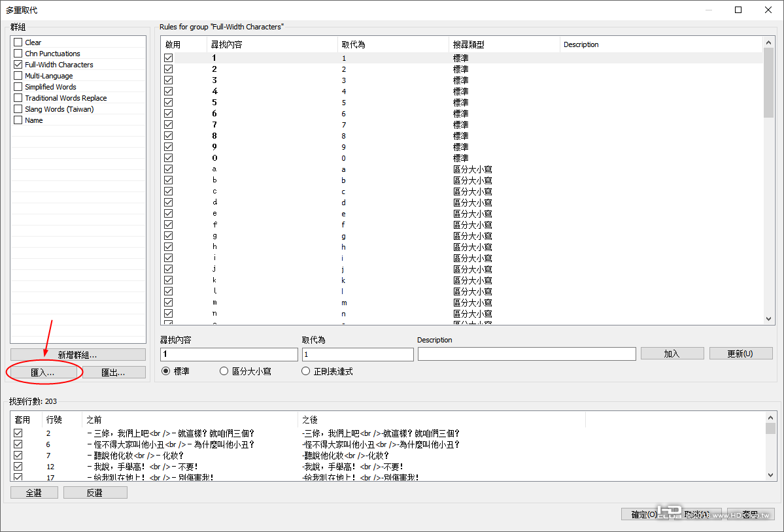Click inside the 取代為 input field
The width and height of the screenshot is (784, 532).
coord(357,354)
